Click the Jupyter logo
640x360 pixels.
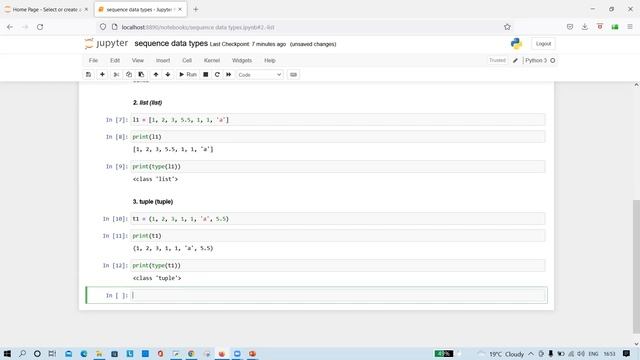(106, 43)
